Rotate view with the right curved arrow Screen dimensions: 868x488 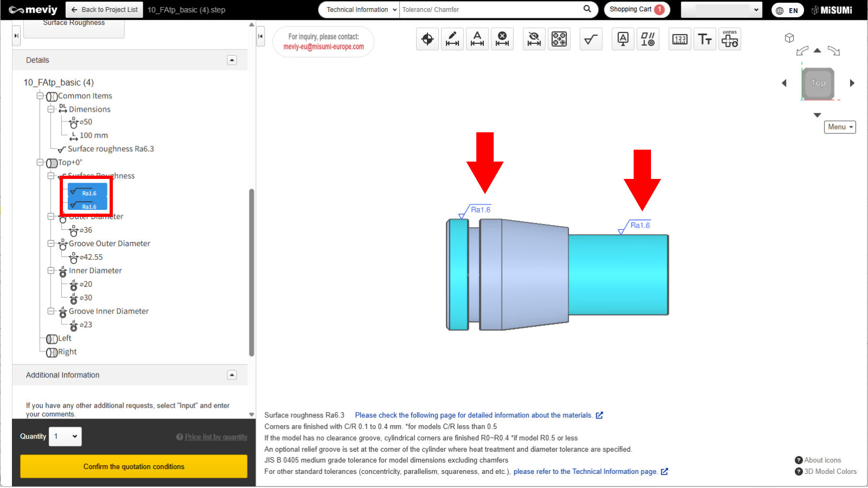tap(834, 52)
